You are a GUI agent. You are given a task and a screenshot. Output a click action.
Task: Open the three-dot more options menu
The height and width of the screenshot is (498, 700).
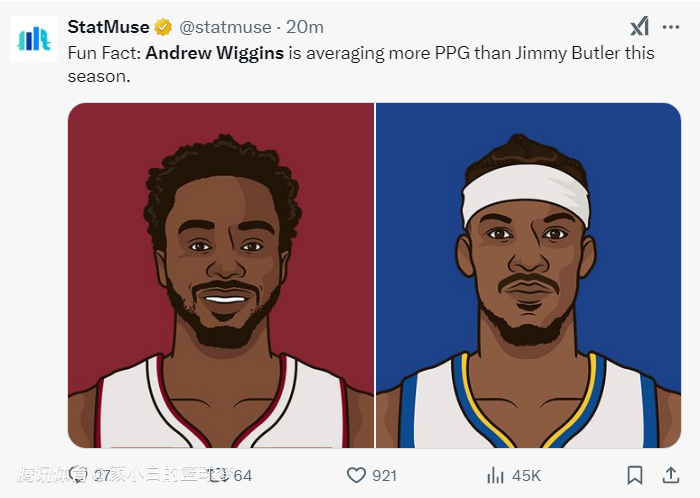point(670,27)
